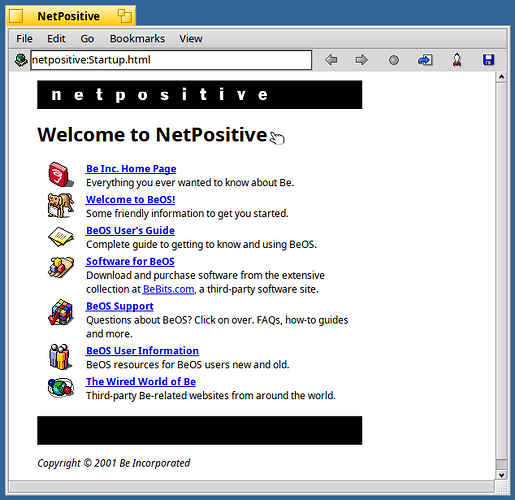Open the BeOS User Information link
Viewport: 515px width, 500px height.
click(142, 351)
